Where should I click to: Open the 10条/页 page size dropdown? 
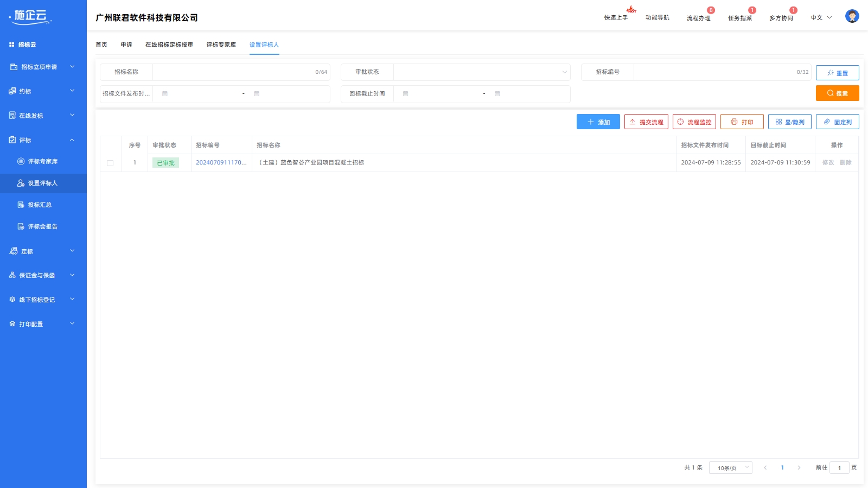(x=730, y=467)
